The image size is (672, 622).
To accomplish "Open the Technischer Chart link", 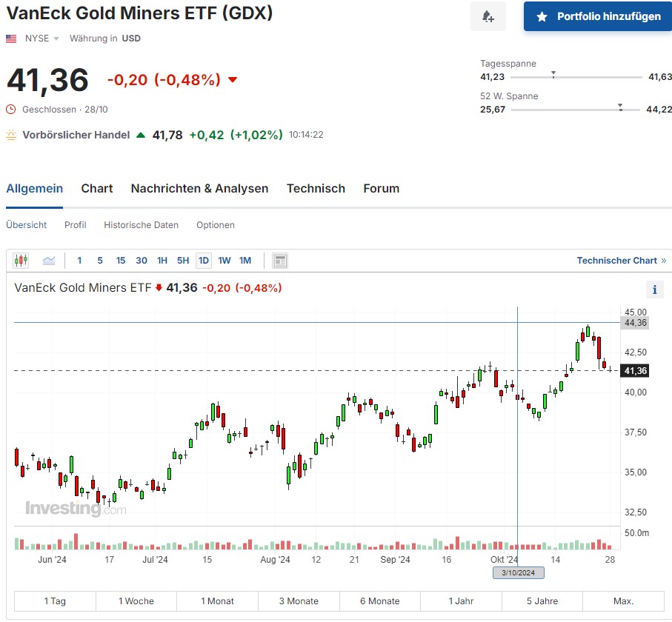I will tap(622, 261).
